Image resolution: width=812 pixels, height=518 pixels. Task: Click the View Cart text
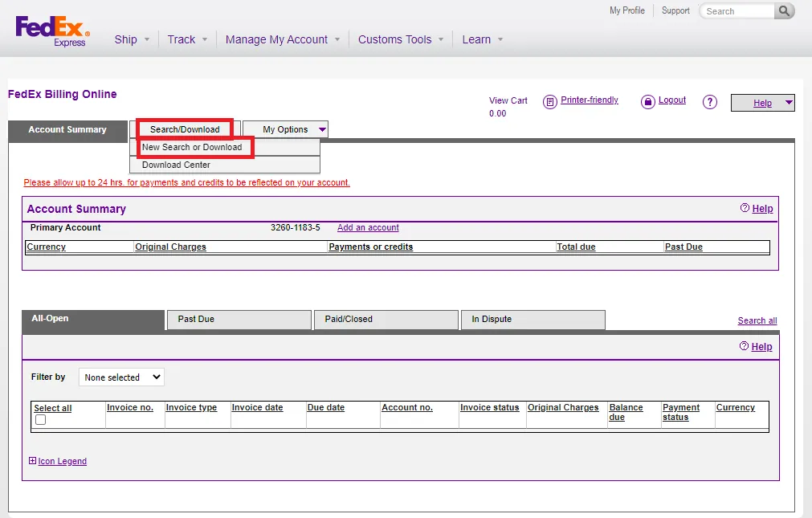pyautogui.click(x=508, y=100)
